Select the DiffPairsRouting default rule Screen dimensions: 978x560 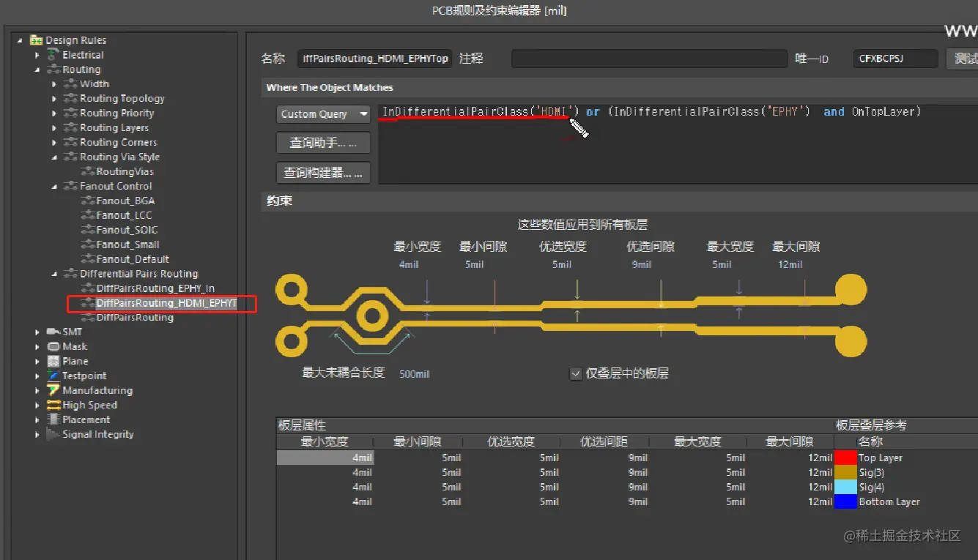135,318
